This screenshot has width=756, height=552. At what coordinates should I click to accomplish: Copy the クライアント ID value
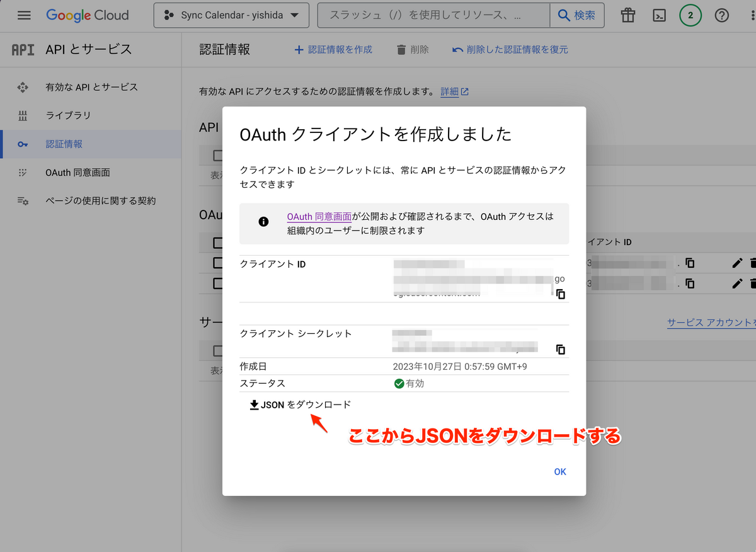pos(560,294)
